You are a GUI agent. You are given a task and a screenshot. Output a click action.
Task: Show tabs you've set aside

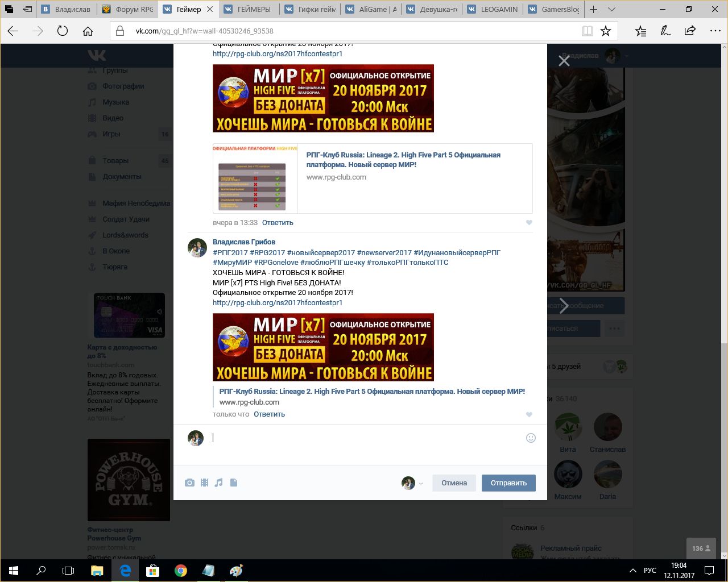(9, 10)
